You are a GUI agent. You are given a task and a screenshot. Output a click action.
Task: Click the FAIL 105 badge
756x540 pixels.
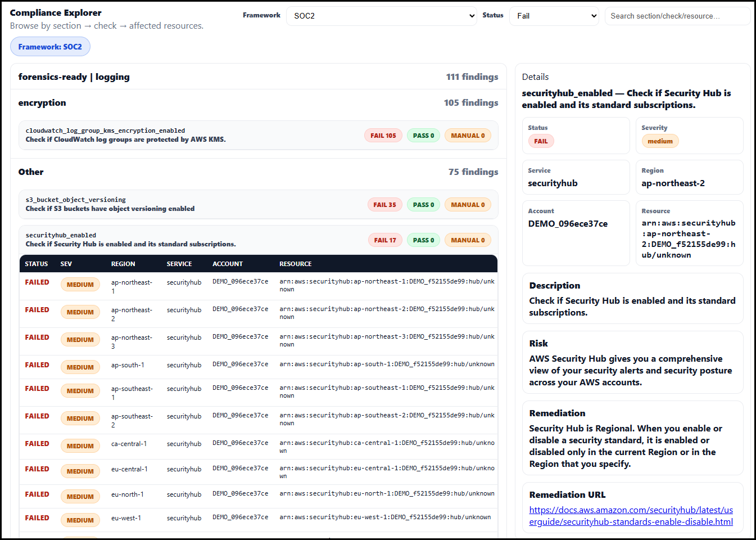click(x=383, y=136)
